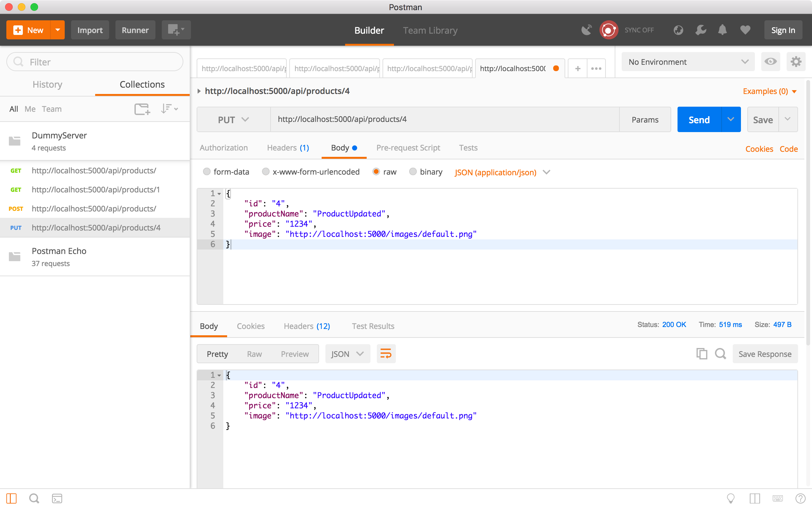
Task: Open the request Headers (1) tab
Action: [288, 148]
